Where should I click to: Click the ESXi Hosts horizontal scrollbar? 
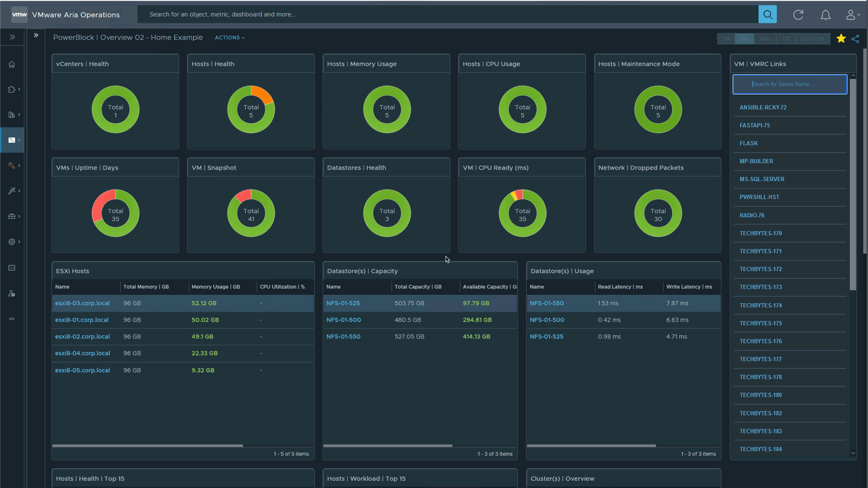click(148, 445)
